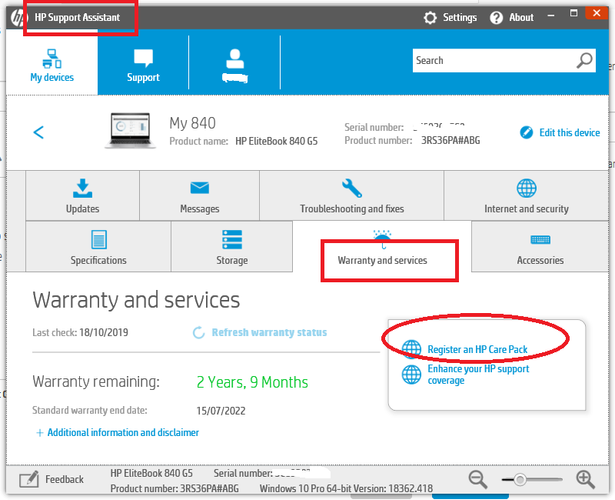Image resolution: width=615 pixels, height=500 pixels.
Task: Click 'HP EliteBook 840 G5' product name in header
Action: (277, 141)
